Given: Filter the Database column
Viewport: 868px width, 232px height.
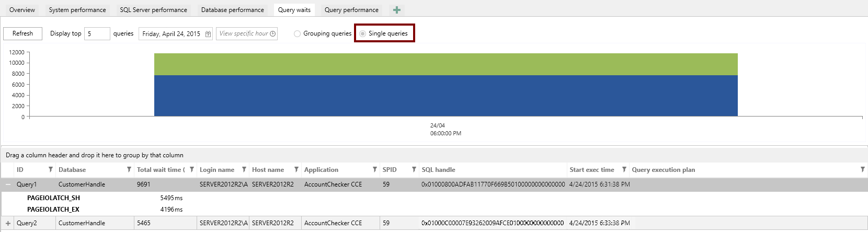Looking at the screenshot, I should coord(129,170).
